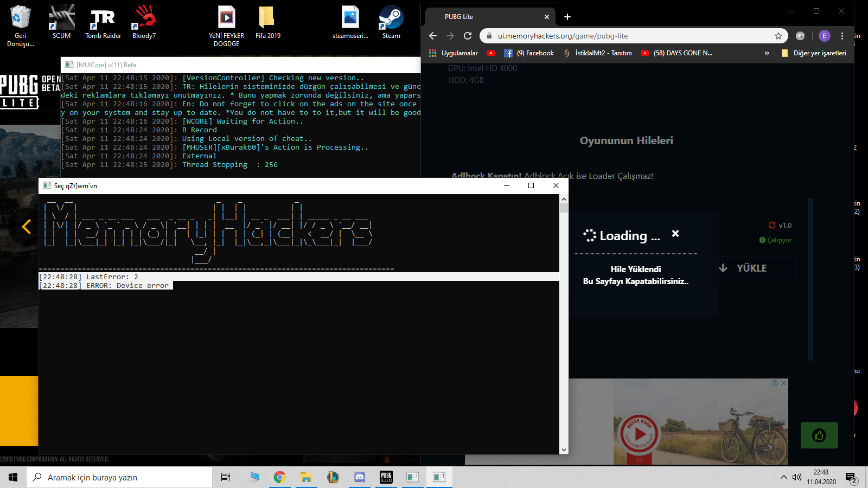This screenshot has height=488, width=868.
Task: Click the 'Hile Yüklendi' message text
Action: pos(636,269)
